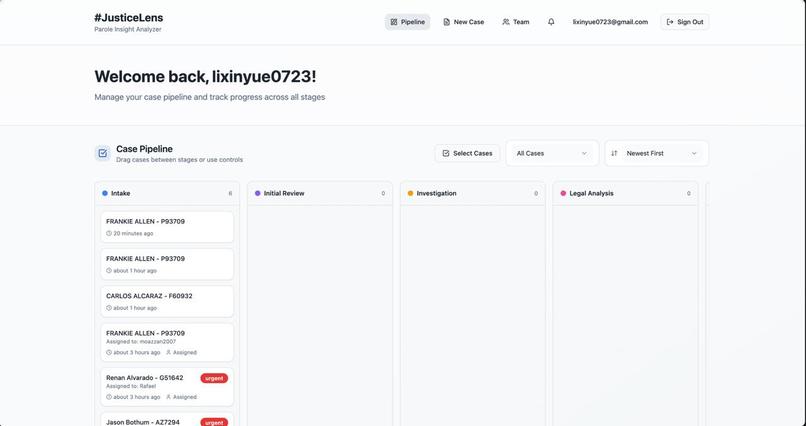Click the checkbox icon in Select Cases

tap(446, 153)
